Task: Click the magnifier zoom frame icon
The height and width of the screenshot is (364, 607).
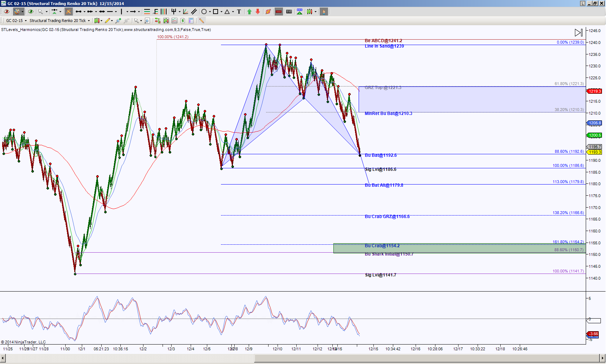Action: click(x=147, y=21)
